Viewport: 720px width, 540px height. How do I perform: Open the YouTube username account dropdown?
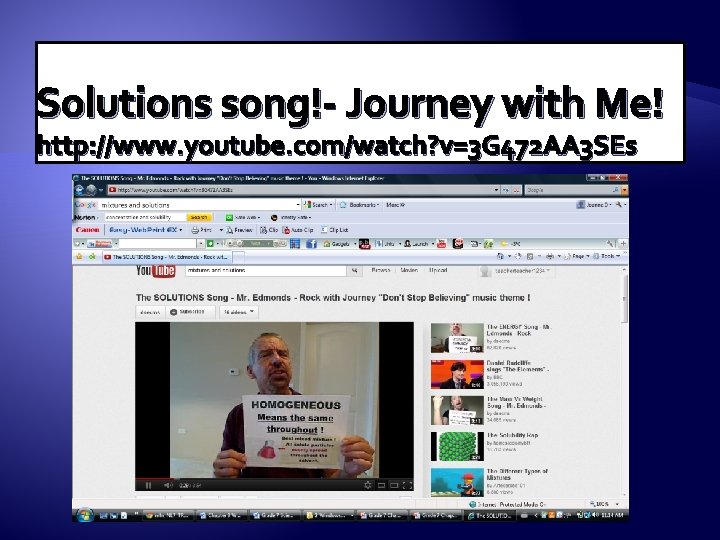coord(523,271)
